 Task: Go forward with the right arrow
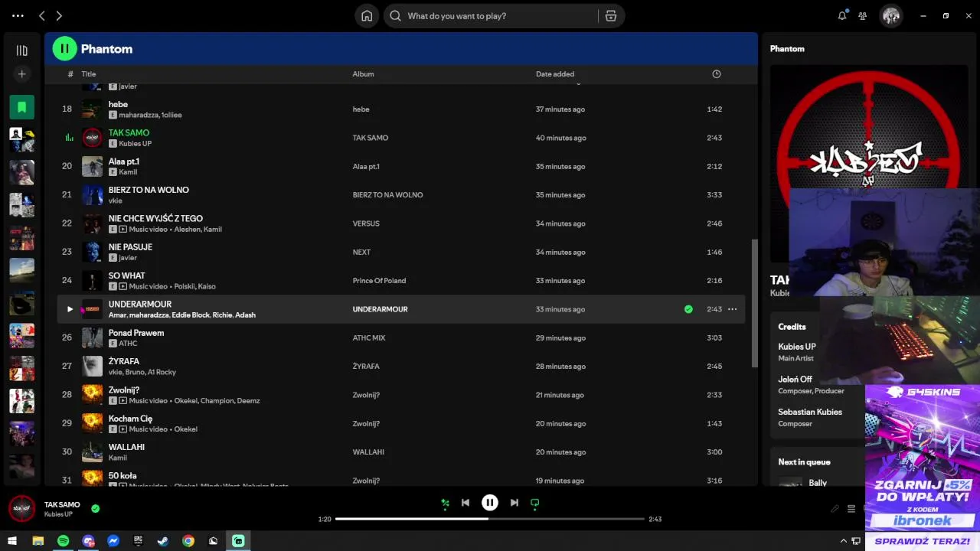(59, 15)
